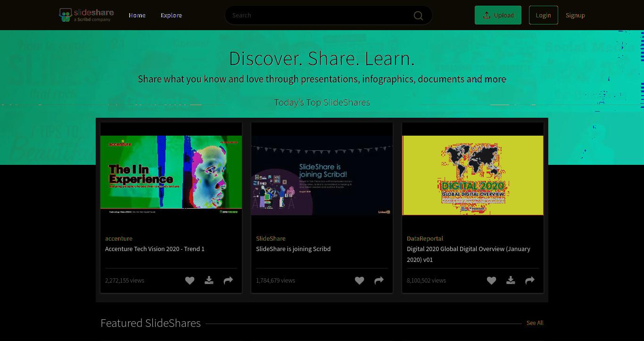Open the SlideShare is joining Scribd thumbnail
This screenshot has height=341, width=644.
click(x=322, y=175)
